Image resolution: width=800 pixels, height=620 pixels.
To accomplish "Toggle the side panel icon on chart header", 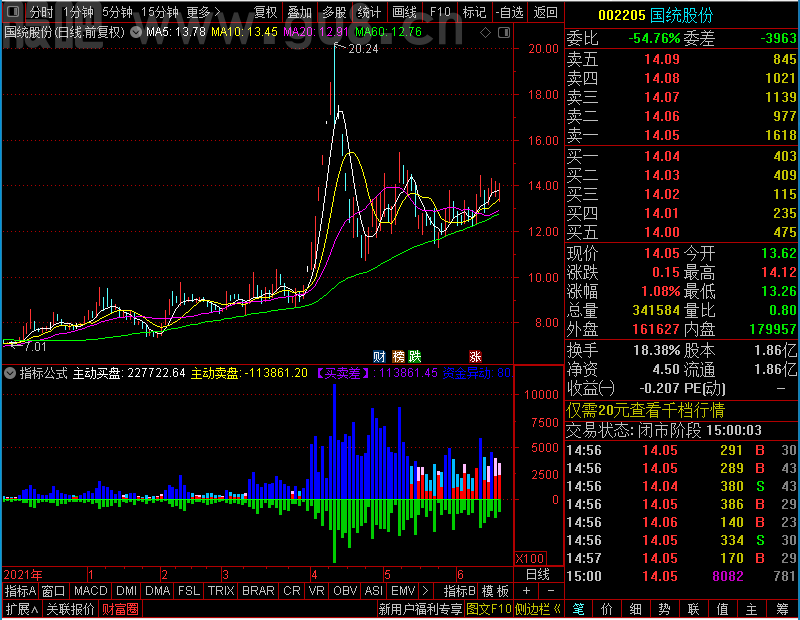I will click(504, 32).
